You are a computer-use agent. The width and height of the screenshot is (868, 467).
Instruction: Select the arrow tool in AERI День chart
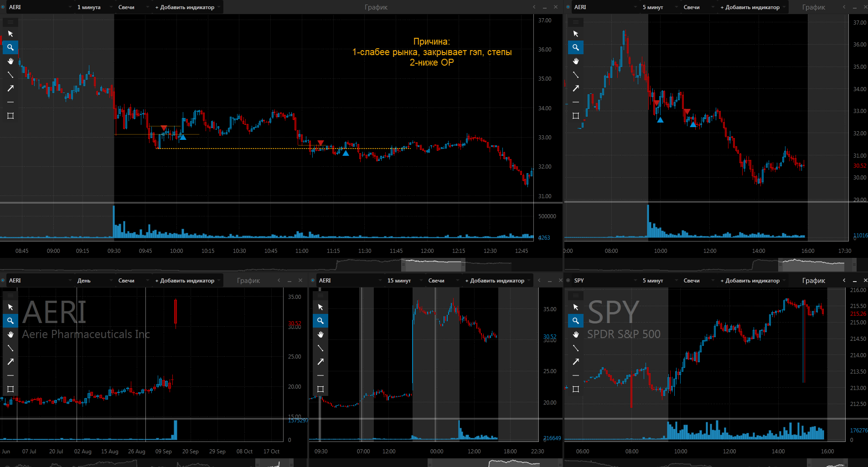(x=10, y=362)
